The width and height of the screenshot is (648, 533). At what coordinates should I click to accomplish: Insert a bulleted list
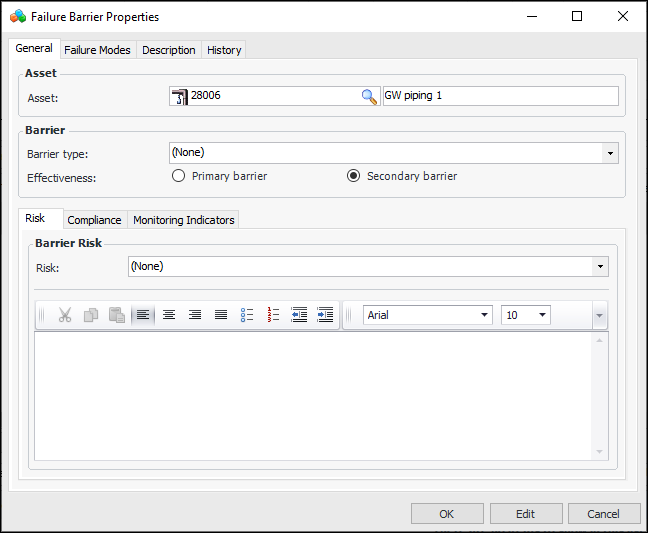(247, 315)
